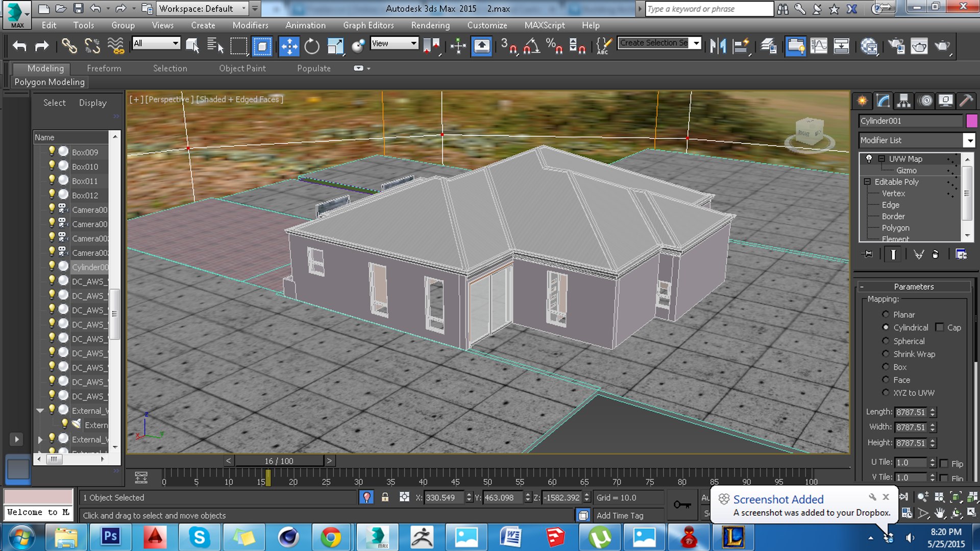Switch to the Motion command panel
This screenshot has height=551, width=980.
pos(925,101)
